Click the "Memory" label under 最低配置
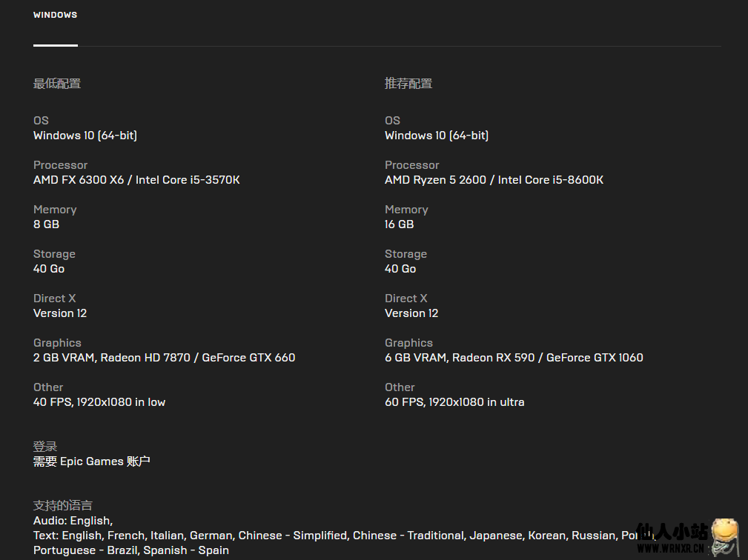This screenshot has height=560, width=748. (x=55, y=209)
